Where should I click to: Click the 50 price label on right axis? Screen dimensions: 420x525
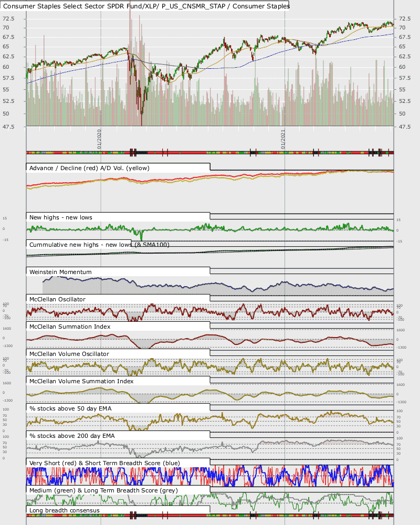point(402,113)
